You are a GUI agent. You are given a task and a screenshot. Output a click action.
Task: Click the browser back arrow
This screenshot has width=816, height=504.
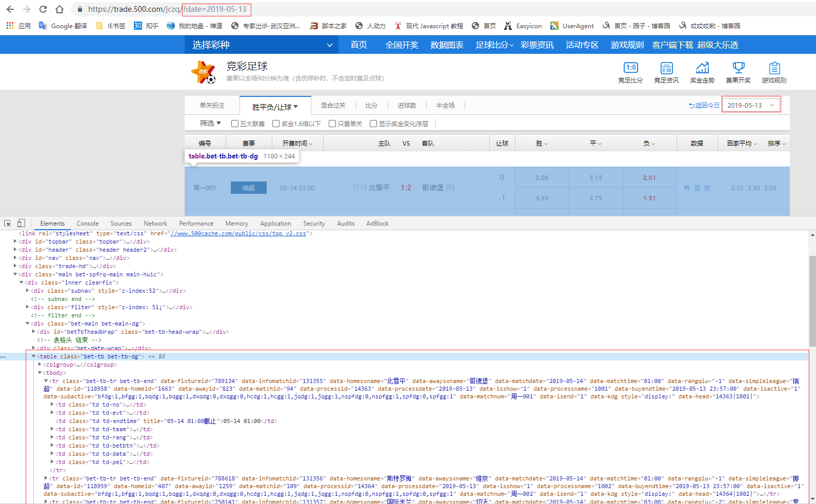[10, 9]
